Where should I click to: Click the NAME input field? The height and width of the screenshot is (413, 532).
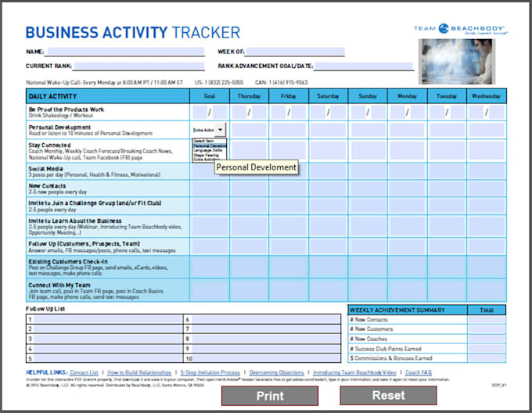124,52
